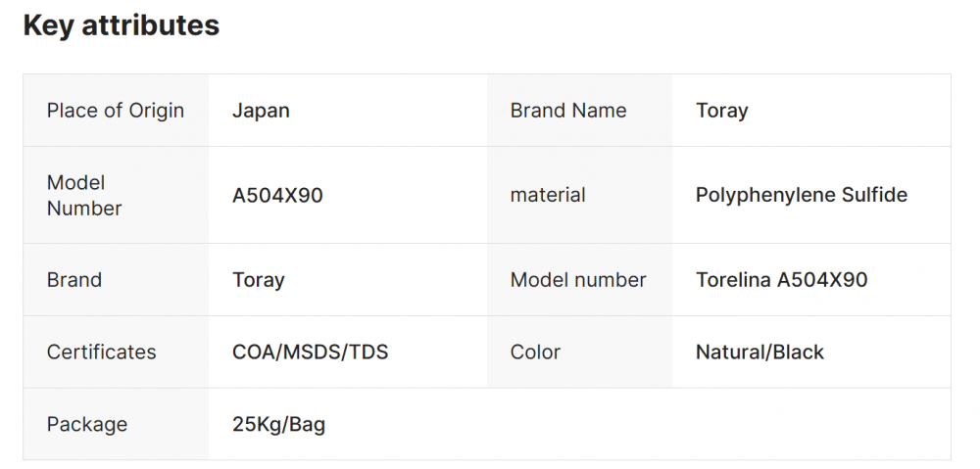Viewport: 980px width, 469px height.
Task: Click the Model number label beside Torelina
Action: click(x=578, y=280)
